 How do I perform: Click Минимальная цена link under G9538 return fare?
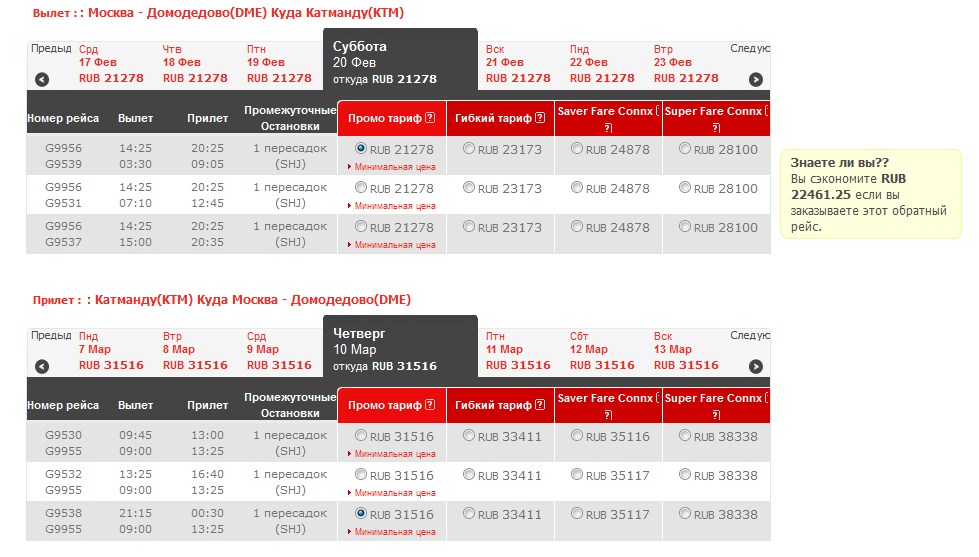[x=394, y=532]
